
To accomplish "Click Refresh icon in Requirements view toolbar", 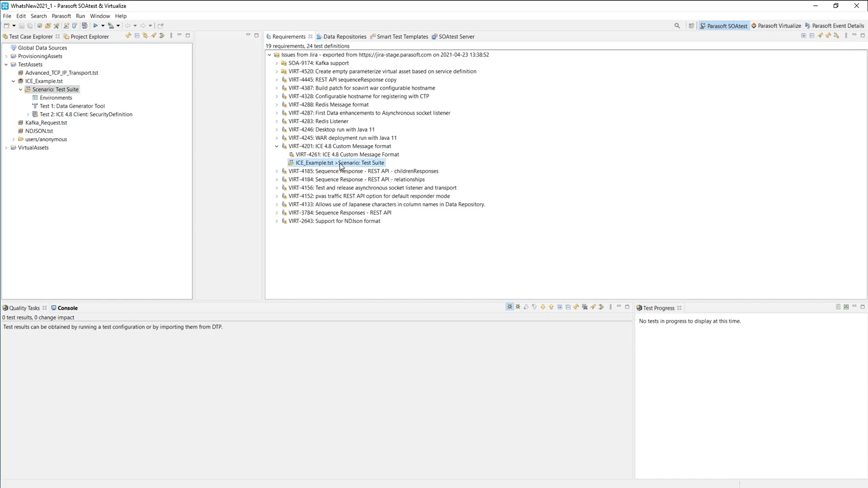I will (x=828, y=36).
